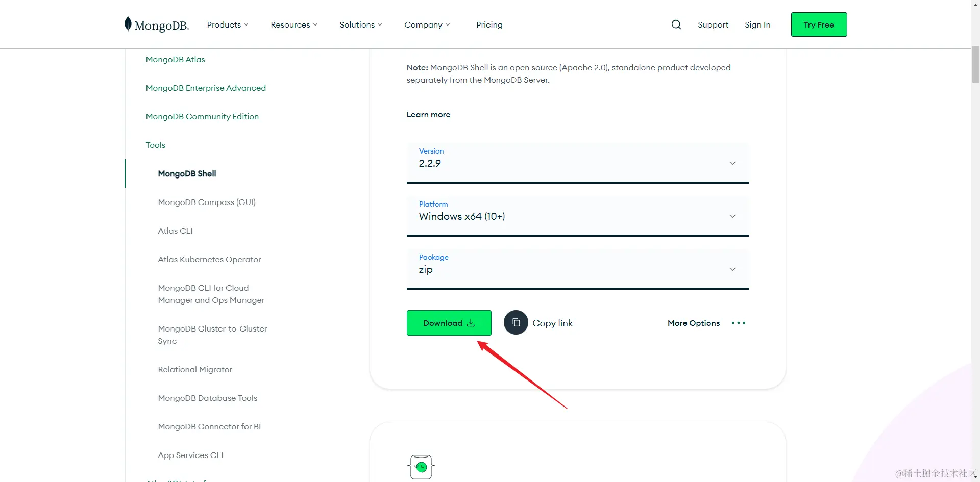The height and width of the screenshot is (482, 980).
Task: Select MongoDB CLI for Cloud Manager
Action: (211, 294)
